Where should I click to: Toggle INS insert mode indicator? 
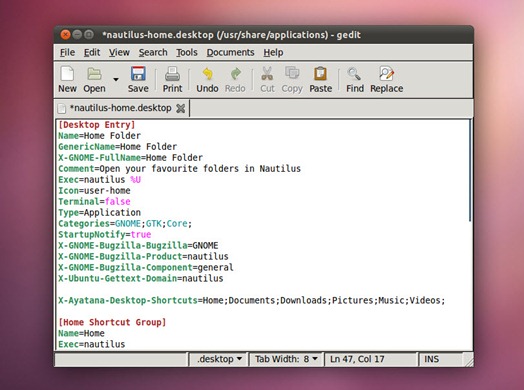[x=431, y=359]
